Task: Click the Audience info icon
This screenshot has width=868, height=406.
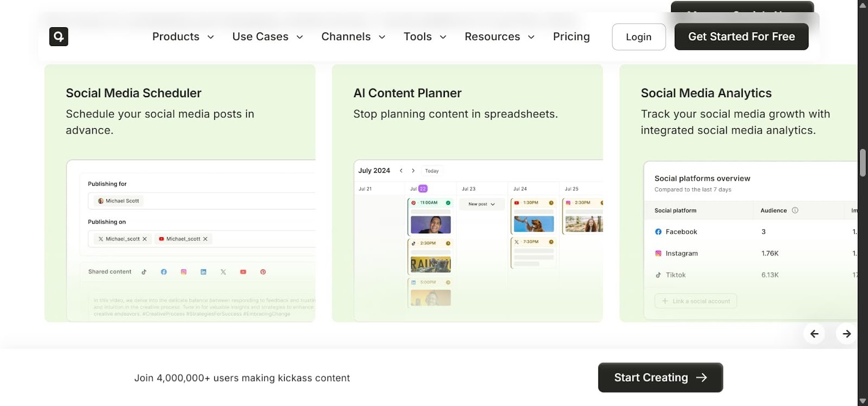Action: pos(795,211)
